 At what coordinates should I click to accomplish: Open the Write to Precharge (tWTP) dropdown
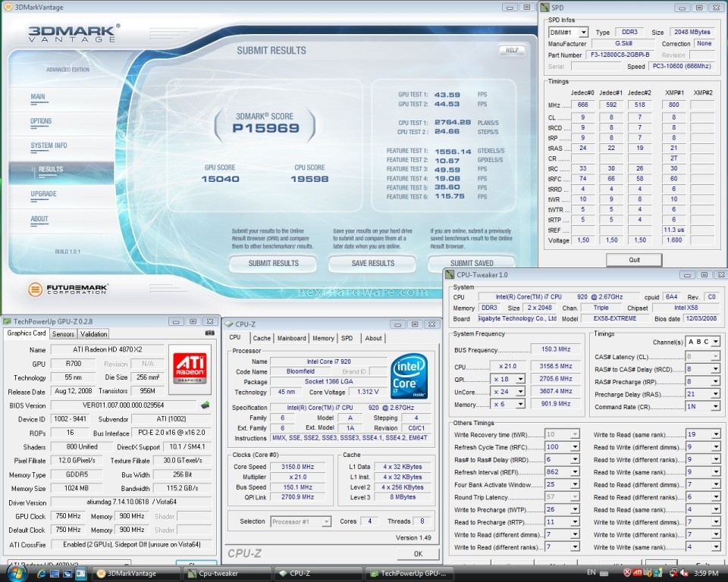click(575, 509)
